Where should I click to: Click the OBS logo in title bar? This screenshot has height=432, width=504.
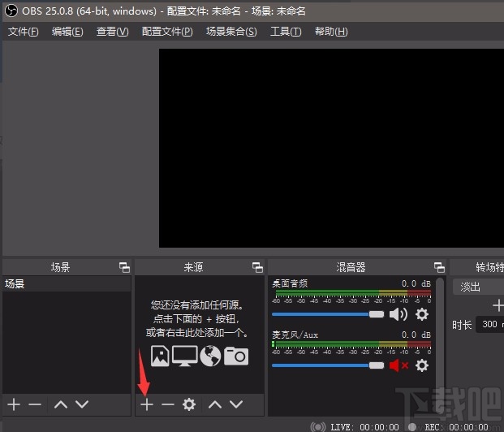11,11
